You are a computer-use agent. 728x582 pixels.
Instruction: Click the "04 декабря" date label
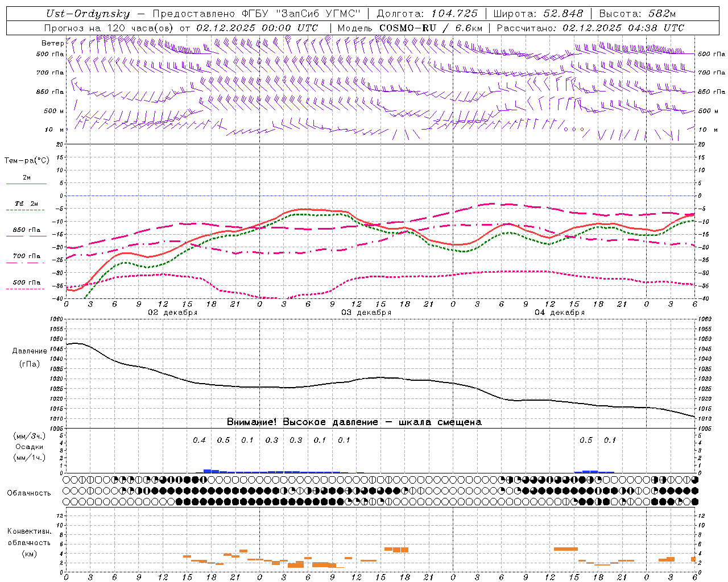click(560, 313)
